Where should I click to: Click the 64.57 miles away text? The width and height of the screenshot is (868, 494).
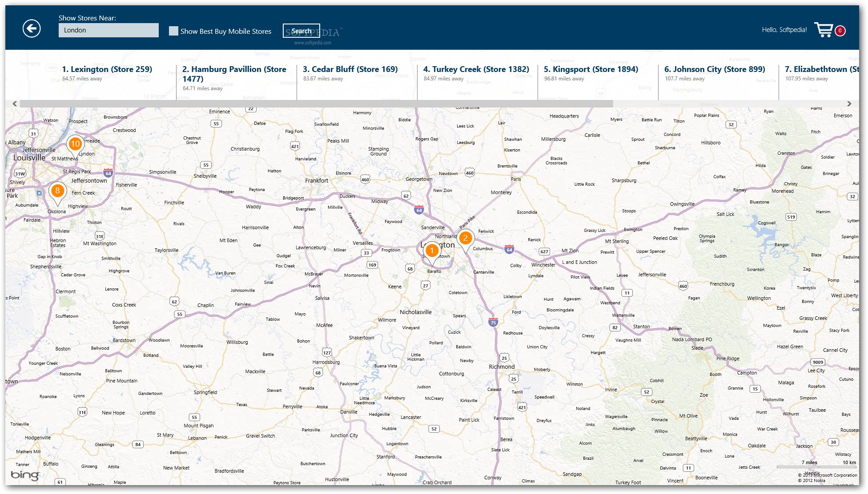click(x=82, y=79)
